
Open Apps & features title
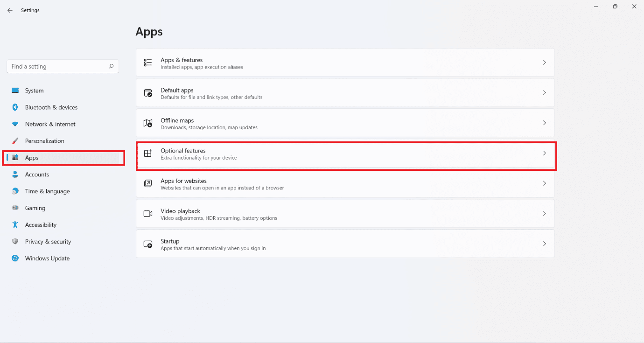pyautogui.click(x=182, y=60)
